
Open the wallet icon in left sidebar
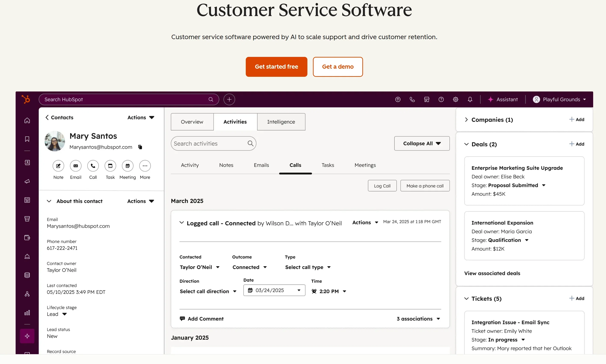27,237
